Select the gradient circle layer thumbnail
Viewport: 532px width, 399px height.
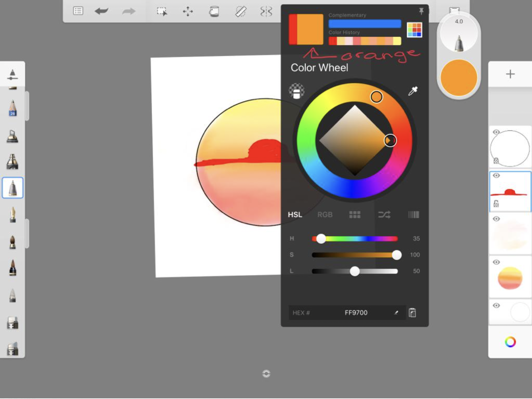pyautogui.click(x=510, y=277)
